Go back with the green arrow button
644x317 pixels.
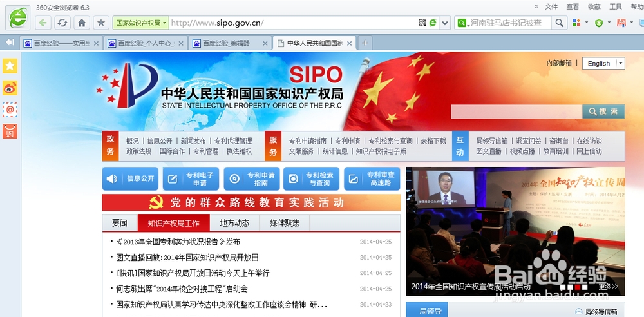click(x=43, y=23)
